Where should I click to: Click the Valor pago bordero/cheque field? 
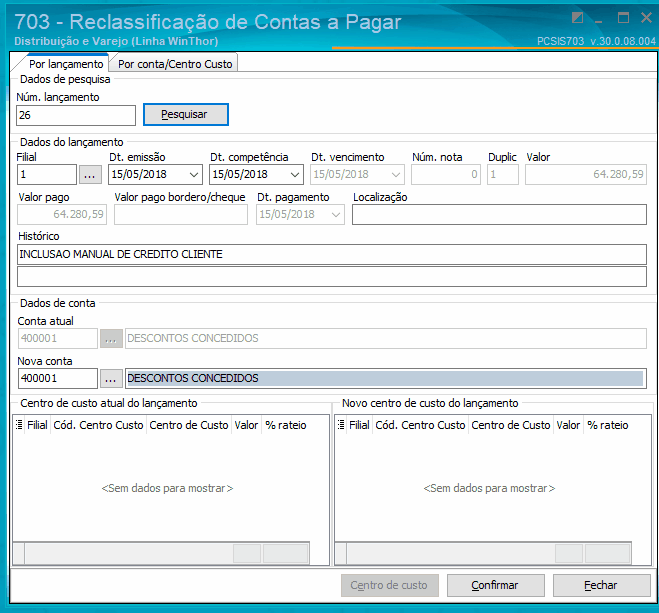181,215
